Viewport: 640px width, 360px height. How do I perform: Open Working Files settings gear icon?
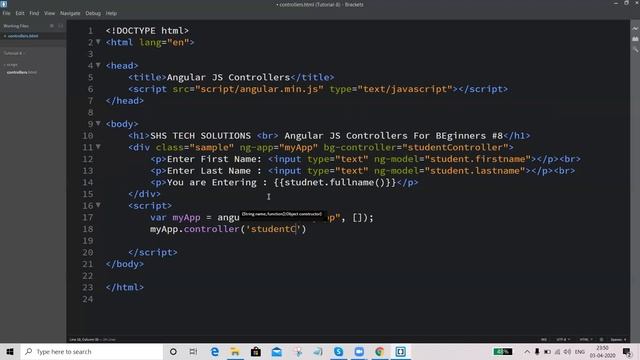(x=52, y=26)
